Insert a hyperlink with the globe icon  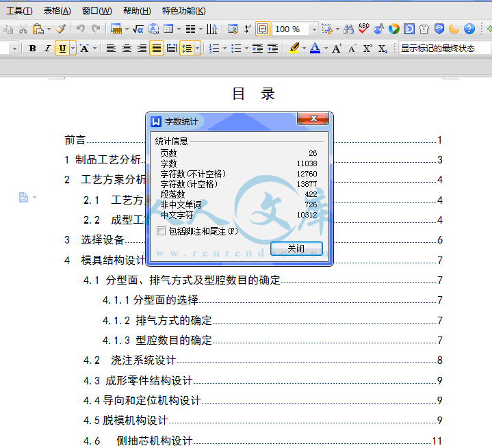tap(153, 29)
